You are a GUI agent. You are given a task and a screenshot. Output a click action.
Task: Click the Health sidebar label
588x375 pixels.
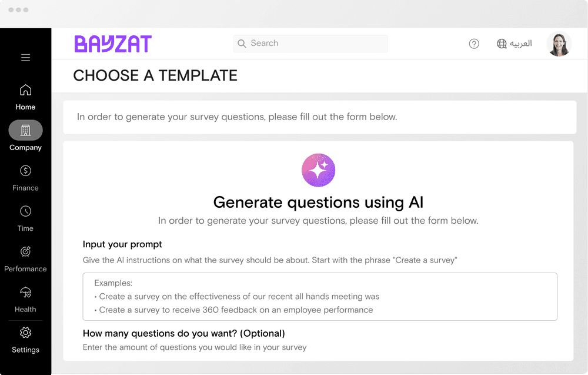(x=25, y=310)
